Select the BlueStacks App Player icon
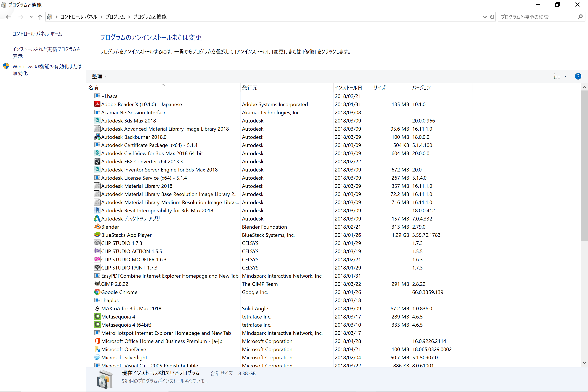This screenshot has height=392, width=588. pos(97,235)
